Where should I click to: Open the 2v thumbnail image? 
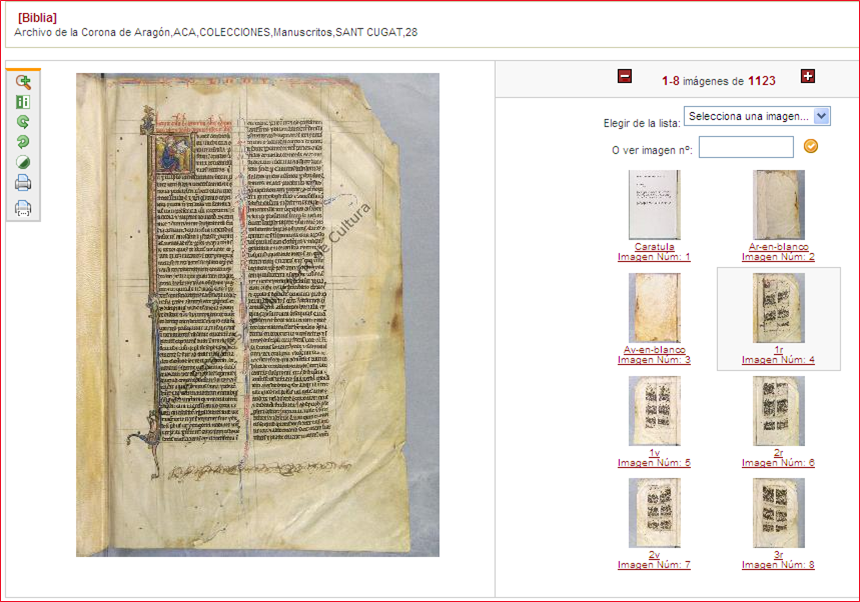pyautogui.click(x=654, y=513)
